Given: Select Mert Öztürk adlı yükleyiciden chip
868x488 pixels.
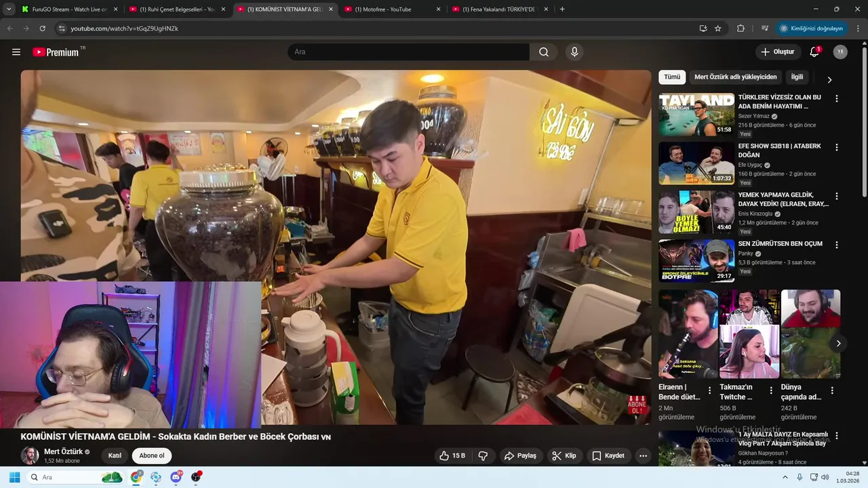Looking at the screenshot, I should pyautogui.click(x=735, y=77).
